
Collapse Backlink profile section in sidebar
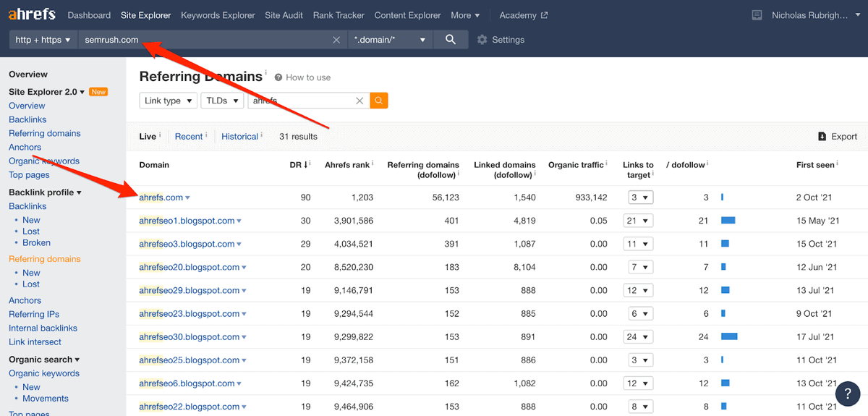pyautogui.click(x=45, y=192)
